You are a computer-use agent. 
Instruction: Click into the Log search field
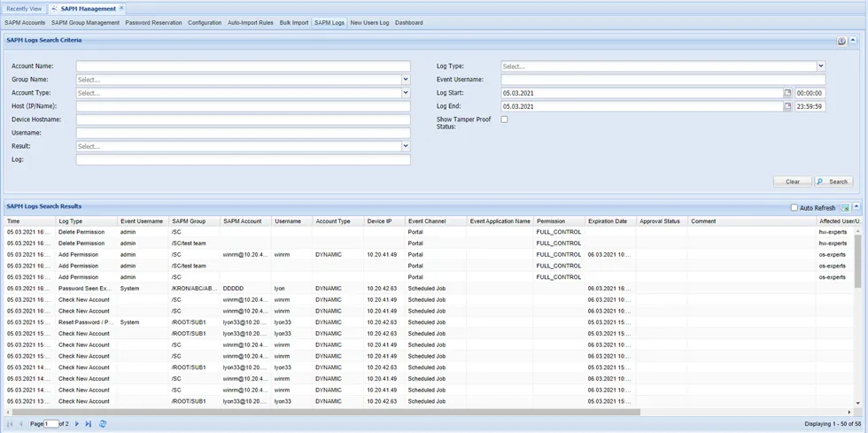243,159
